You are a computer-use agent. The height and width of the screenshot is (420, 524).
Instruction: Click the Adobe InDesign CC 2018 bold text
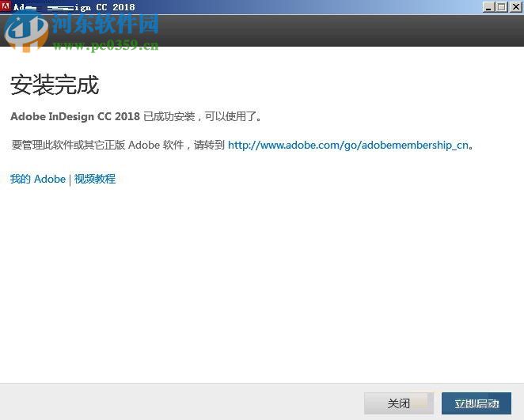click(75, 116)
